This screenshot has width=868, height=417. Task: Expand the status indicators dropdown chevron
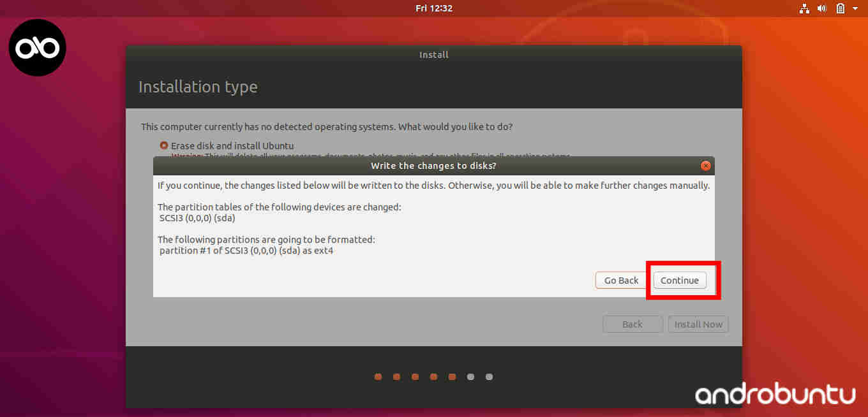pos(855,8)
